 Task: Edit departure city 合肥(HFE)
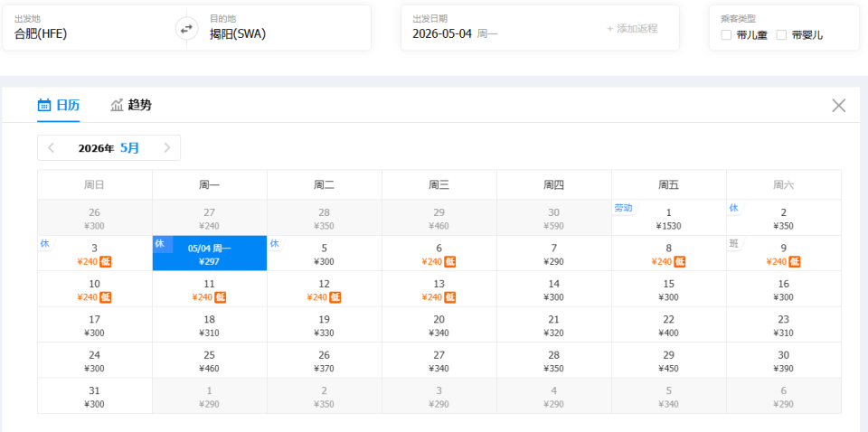(x=41, y=33)
